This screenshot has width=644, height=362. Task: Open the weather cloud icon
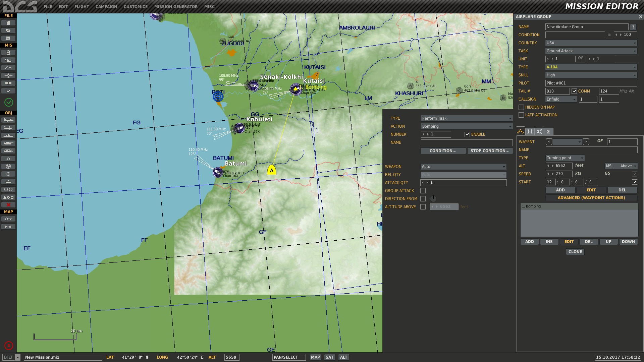8,60
